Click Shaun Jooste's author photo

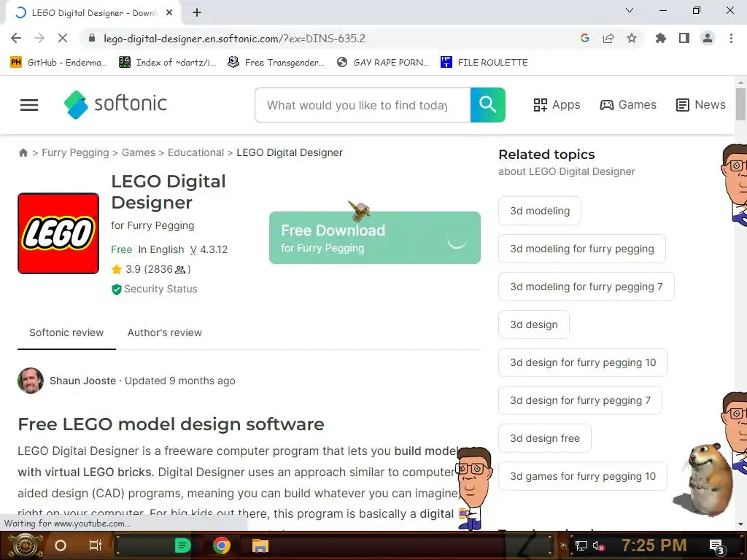coord(31,381)
